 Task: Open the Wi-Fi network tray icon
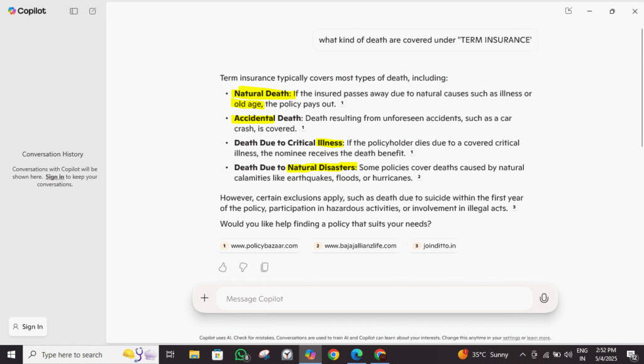(x=546, y=355)
